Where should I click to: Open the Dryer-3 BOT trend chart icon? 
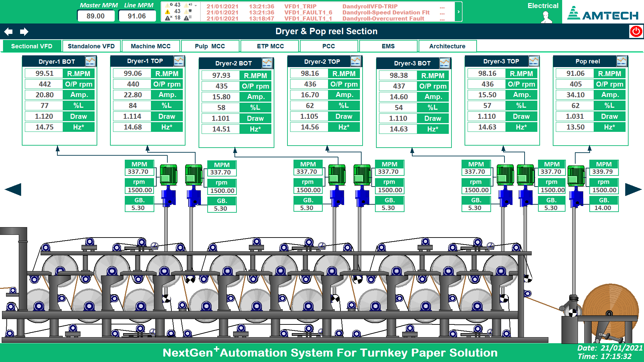[444, 63]
